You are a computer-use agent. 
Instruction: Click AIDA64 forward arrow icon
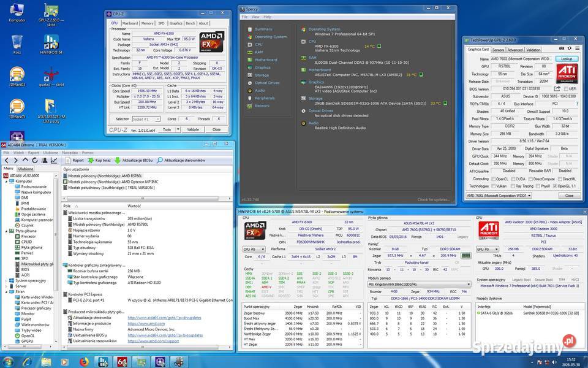click(15, 160)
